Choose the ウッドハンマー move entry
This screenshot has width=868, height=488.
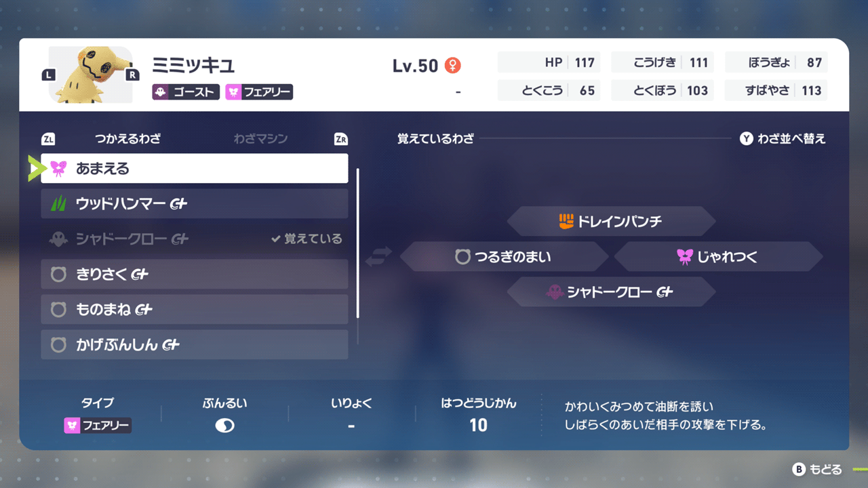(195, 204)
